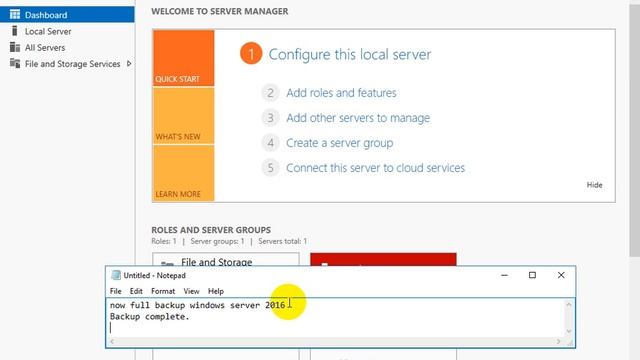The image size is (640, 360).
Task: Click the Notepad window title icon
Action: [x=116, y=275]
